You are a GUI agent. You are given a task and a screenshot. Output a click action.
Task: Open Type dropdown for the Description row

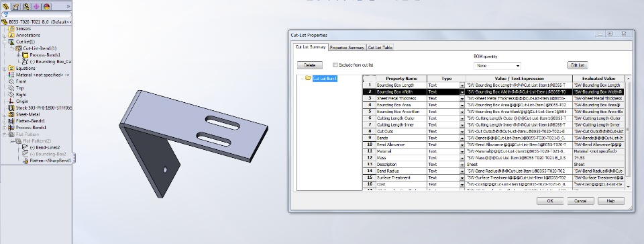(462, 164)
